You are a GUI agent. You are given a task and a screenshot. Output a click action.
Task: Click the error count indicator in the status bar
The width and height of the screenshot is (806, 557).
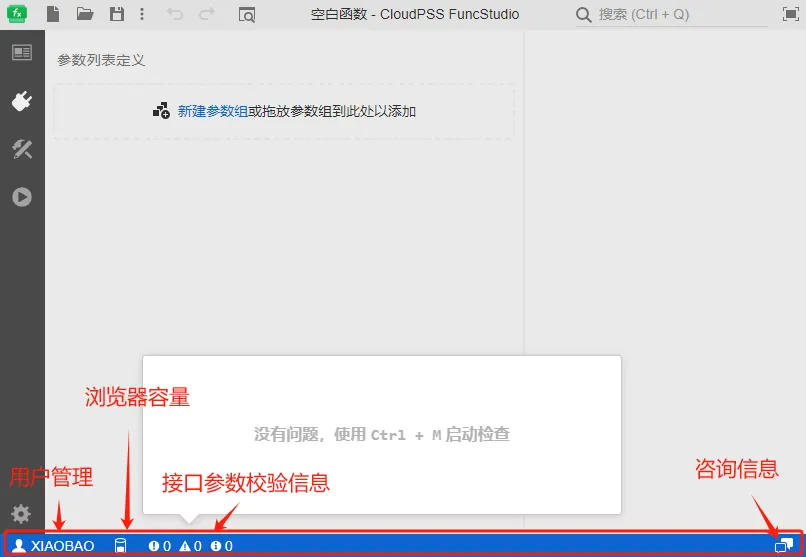[x=159, y=546]
